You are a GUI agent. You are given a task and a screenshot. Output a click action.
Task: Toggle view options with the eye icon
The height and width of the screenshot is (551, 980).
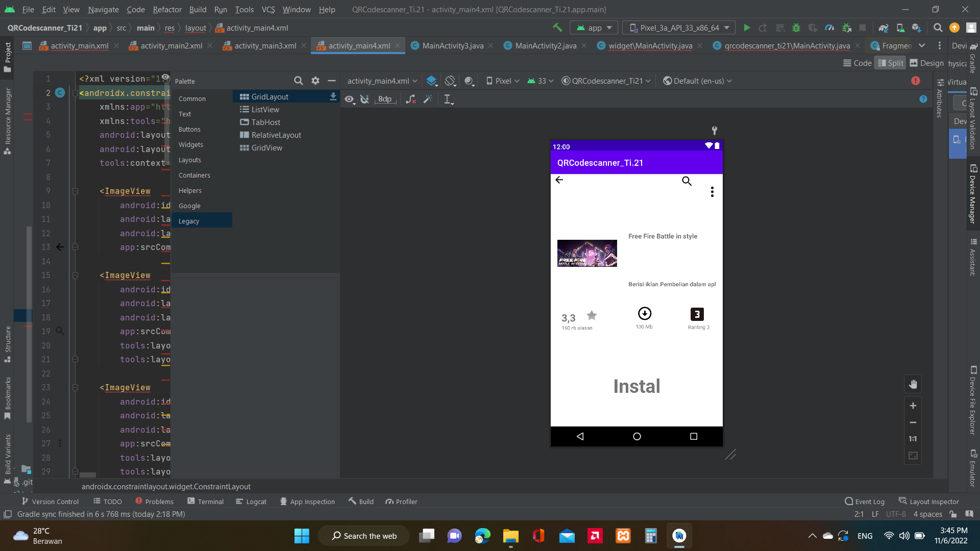(x=350, y=100)
